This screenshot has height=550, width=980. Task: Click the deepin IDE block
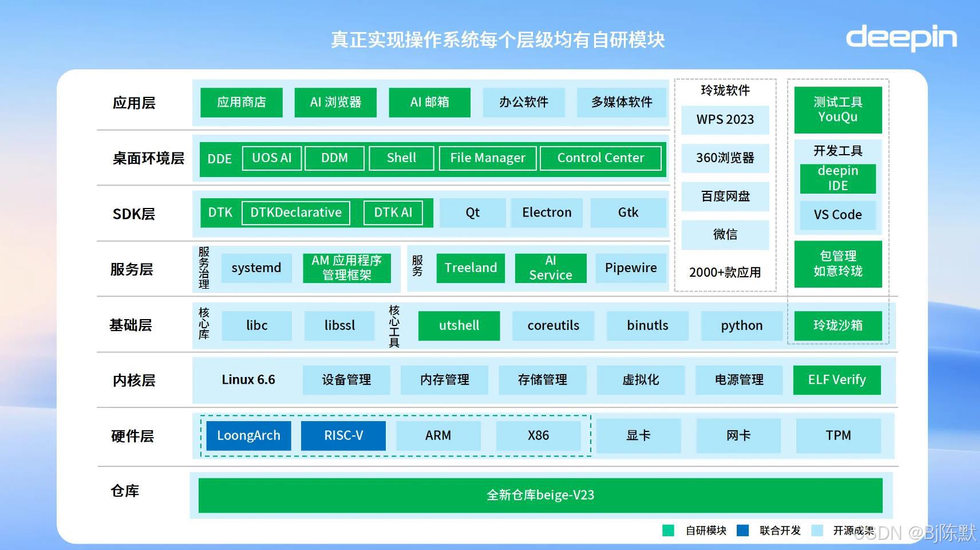click(838, 179)
